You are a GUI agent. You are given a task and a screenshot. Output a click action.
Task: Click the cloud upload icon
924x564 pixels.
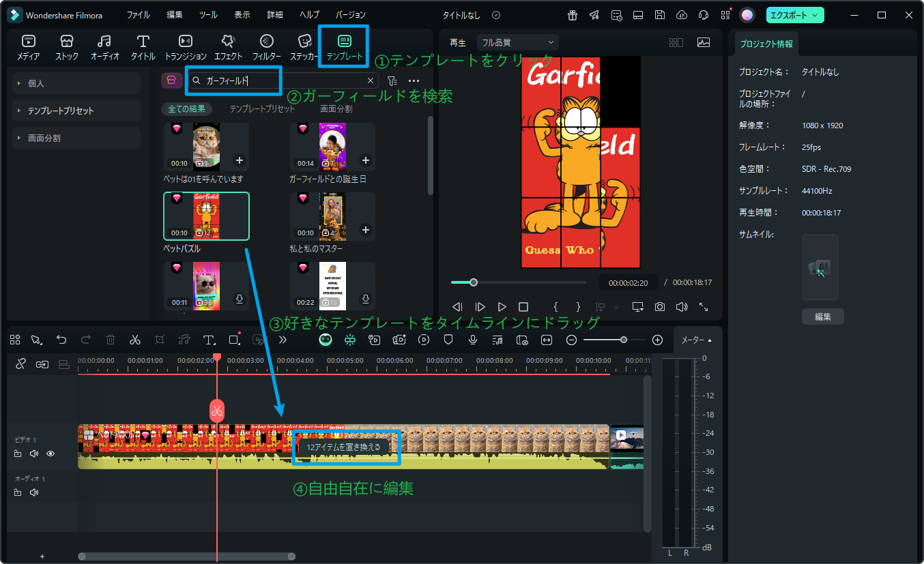[681, 15]
